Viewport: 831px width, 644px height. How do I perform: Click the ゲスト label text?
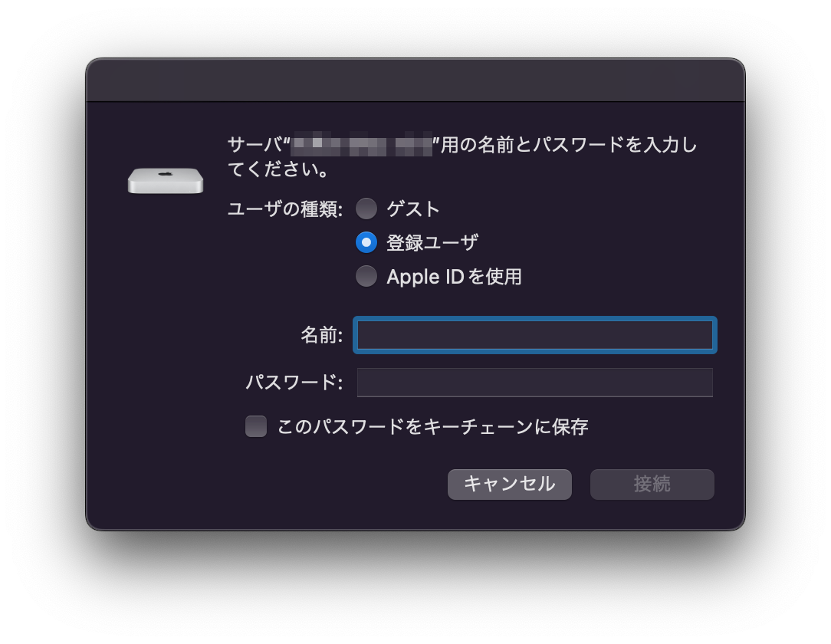[x=413, y=209]
